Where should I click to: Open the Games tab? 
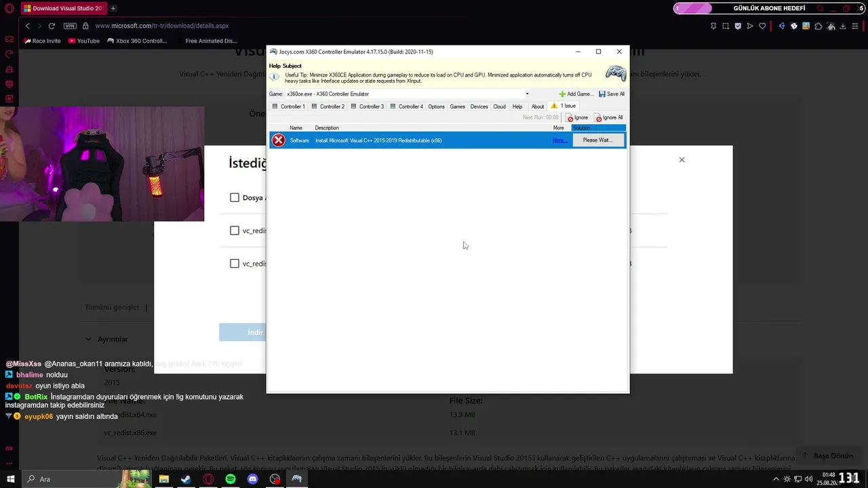pos(458,106)
